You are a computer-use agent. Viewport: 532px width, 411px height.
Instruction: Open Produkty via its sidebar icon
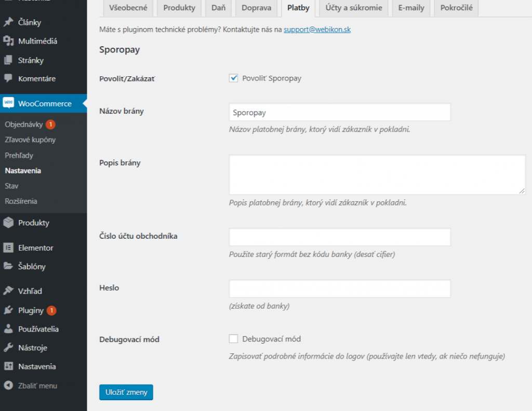(x=7, y=222)
